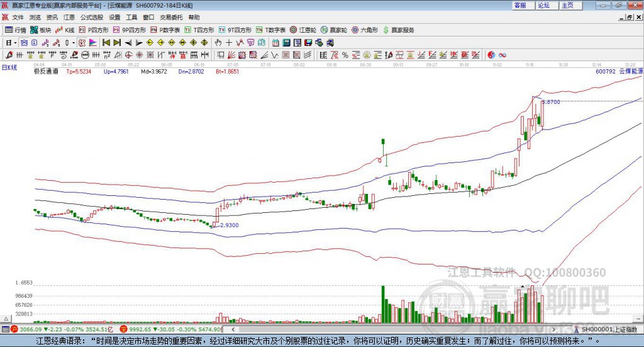Jump to first bar with skip-start icon

pos(106,43)
